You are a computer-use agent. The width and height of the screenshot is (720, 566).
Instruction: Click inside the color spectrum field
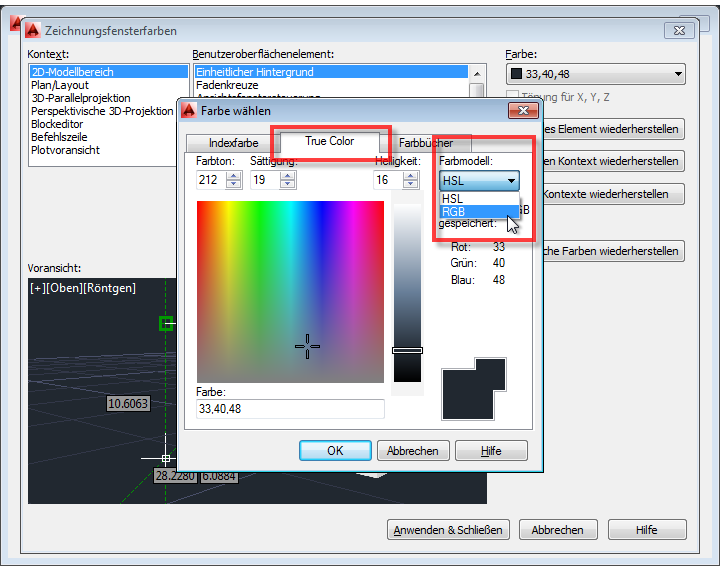(x=290, y=290)
